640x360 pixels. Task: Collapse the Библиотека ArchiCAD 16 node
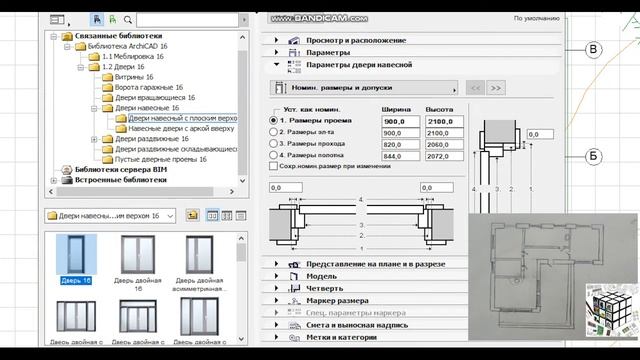[67, 47]
